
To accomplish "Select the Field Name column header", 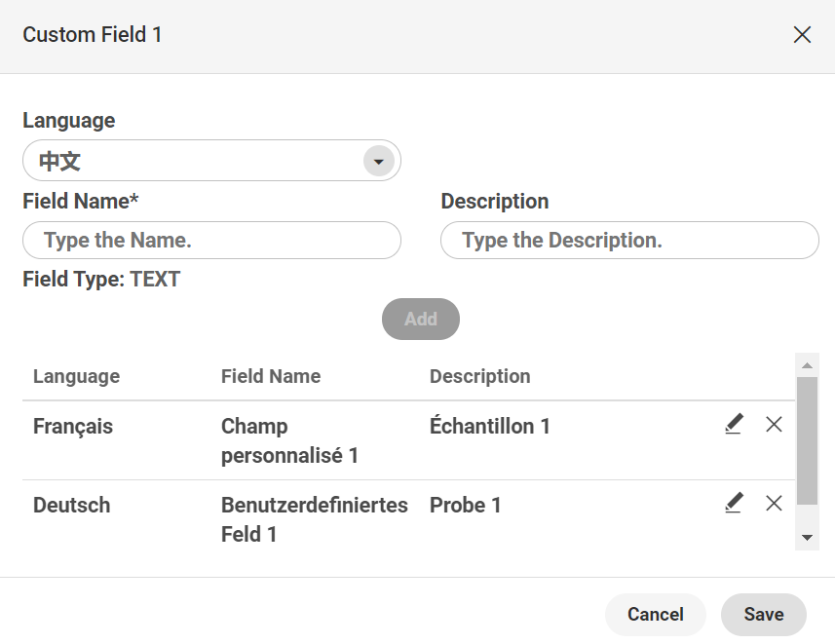I will (x=271, y=376).
